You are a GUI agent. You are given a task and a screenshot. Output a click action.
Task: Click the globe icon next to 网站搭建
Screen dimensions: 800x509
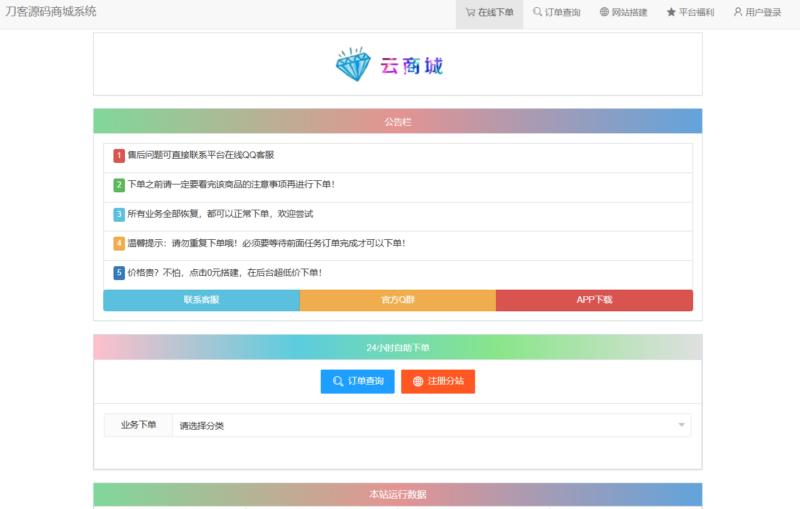coord(604,12)
